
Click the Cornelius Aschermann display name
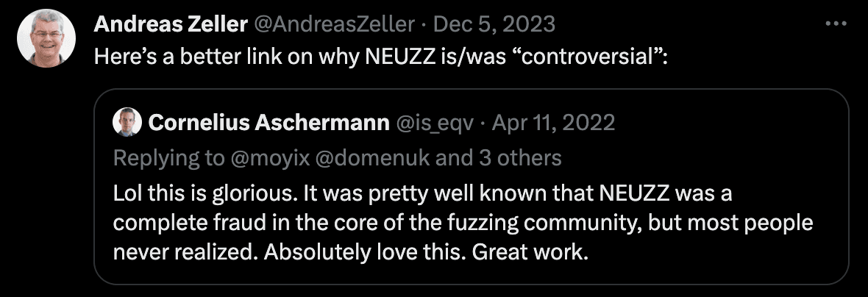tap(268, 123)
